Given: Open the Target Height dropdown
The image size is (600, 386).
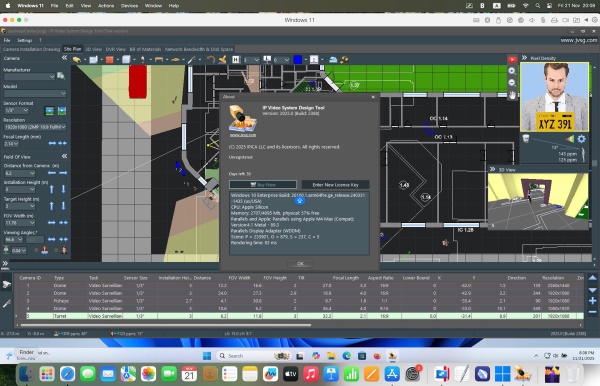Looking at the screenshot, I should point(20,206).
